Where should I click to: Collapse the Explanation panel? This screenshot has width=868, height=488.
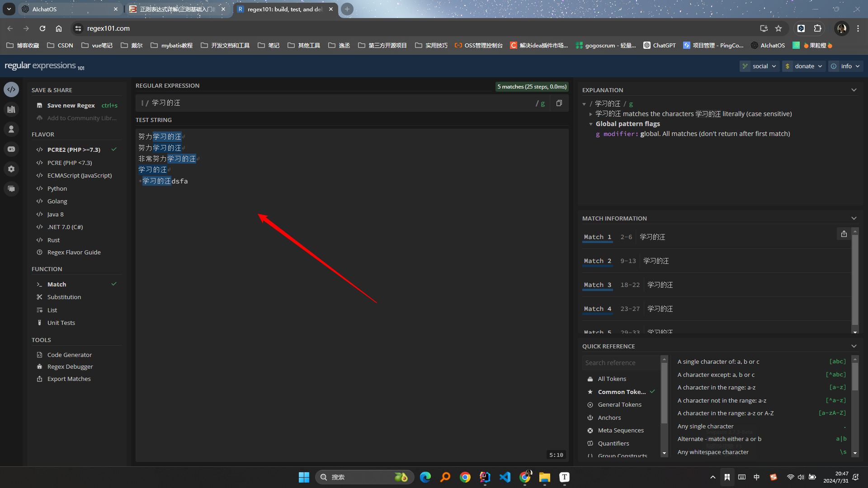point(854,90)
